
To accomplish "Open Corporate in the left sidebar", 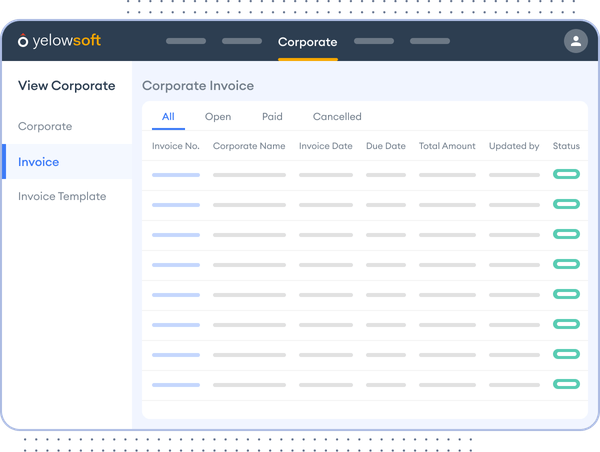I will (x=45, y=126).
